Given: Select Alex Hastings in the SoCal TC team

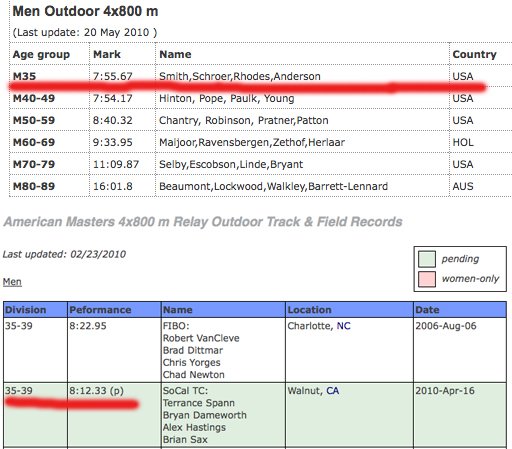Looking at the screenshot, I should point(194,427).
